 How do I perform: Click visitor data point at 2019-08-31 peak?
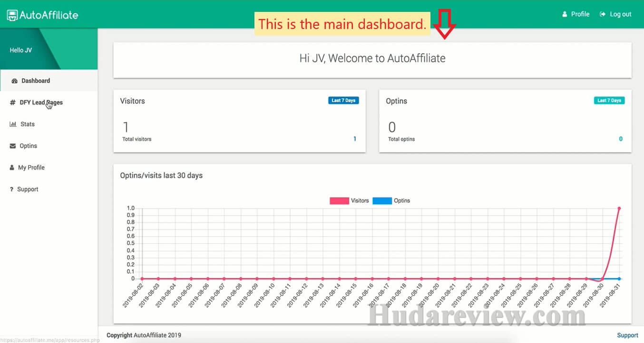tap(619, 208)
